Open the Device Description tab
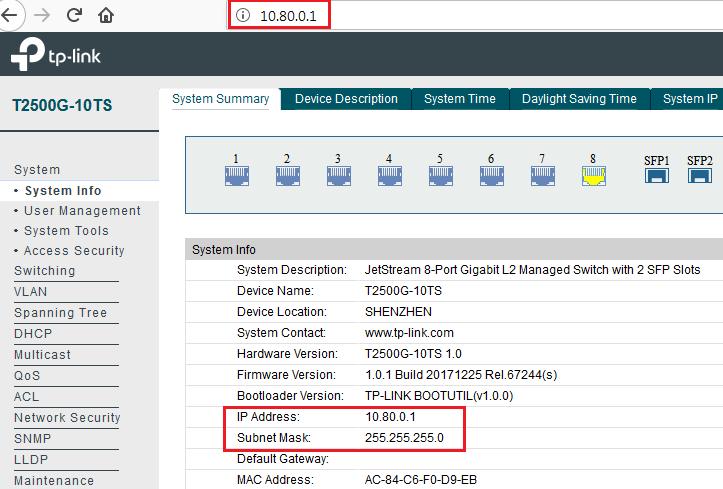Image resolution: width=723 pixels, height=489 pixels. click(x=346, y=99)
